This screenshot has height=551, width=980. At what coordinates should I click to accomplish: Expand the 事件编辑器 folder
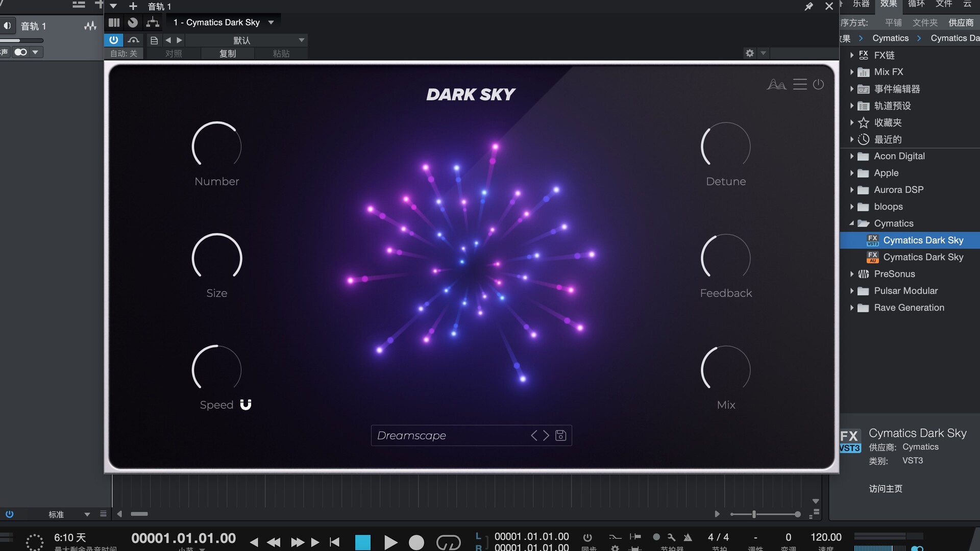pos(851,89)
